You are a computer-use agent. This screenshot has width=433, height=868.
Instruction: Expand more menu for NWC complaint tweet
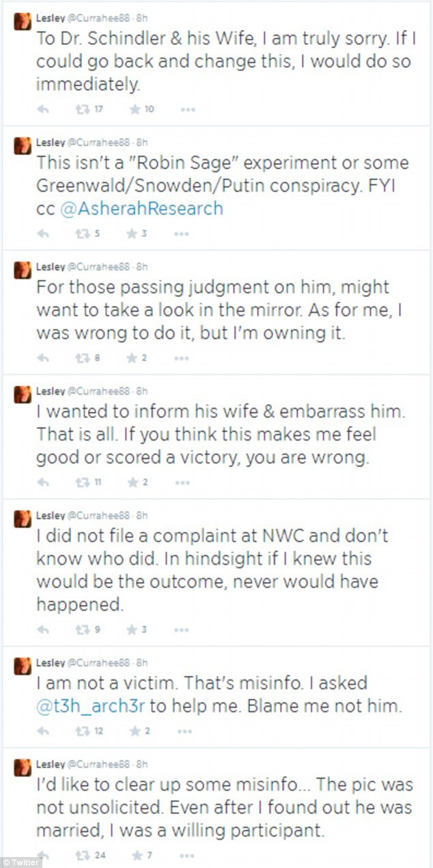[181, 630]
